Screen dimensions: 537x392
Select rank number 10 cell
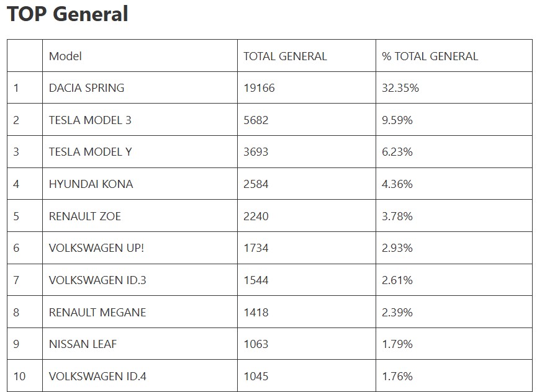[x=19, y=376]
